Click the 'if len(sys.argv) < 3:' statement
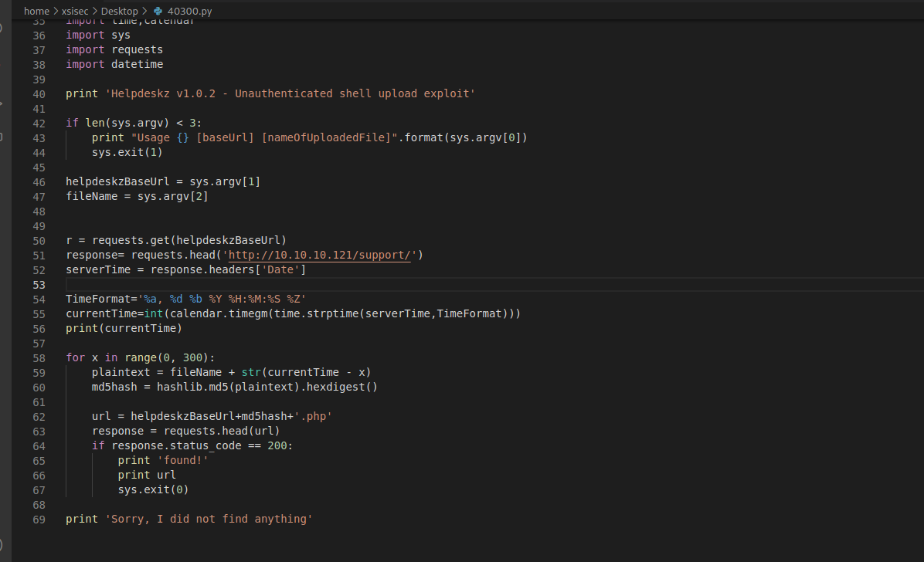 point(134,123)
